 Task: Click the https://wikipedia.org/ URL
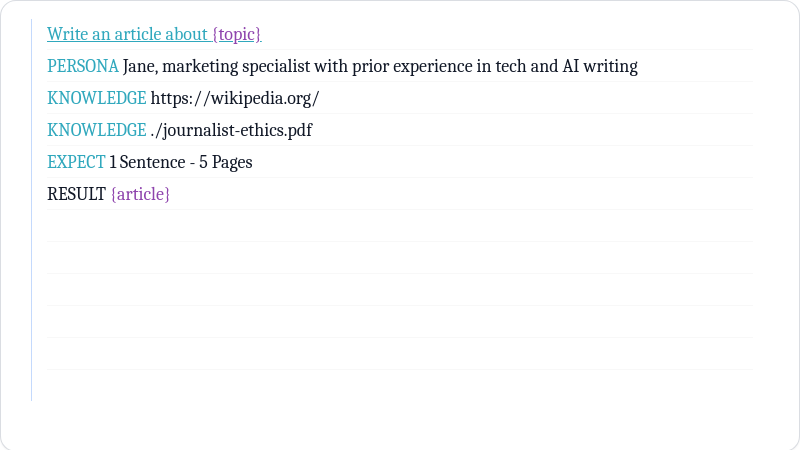pos(234,98)
